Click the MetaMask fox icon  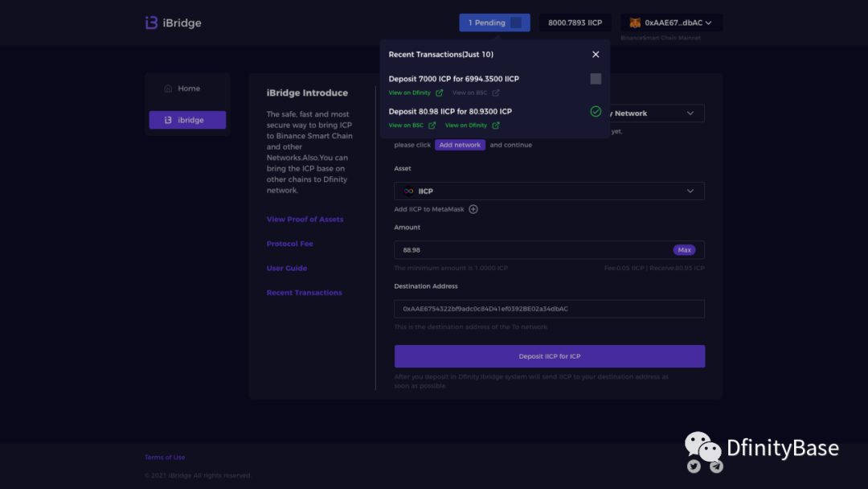[635, 23]
